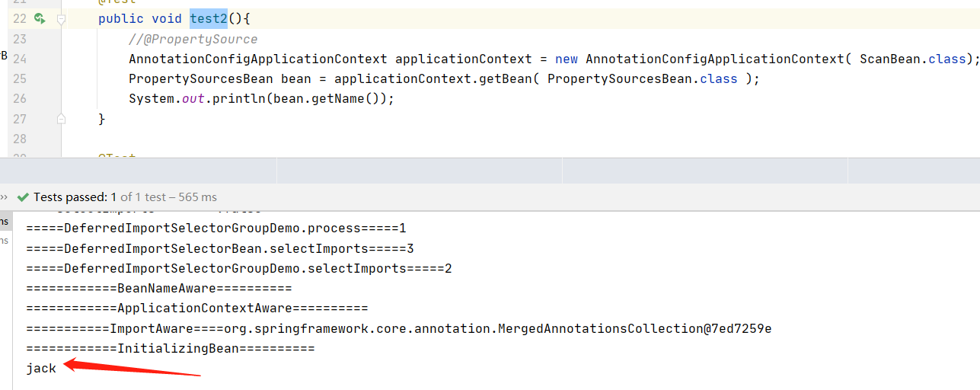
Task: Click the 'Tests passed: 1 of 1 test' status text
Action: click(x=125, y=197)
